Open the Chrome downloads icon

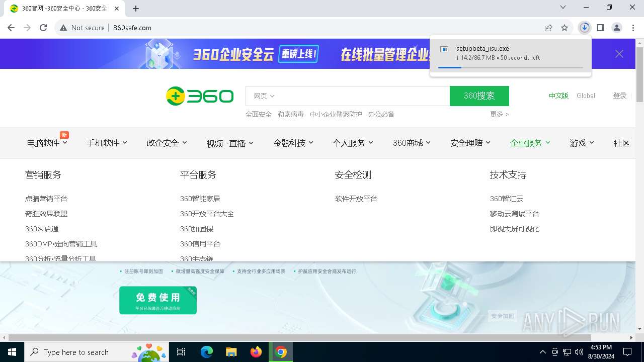coord(584,28)
